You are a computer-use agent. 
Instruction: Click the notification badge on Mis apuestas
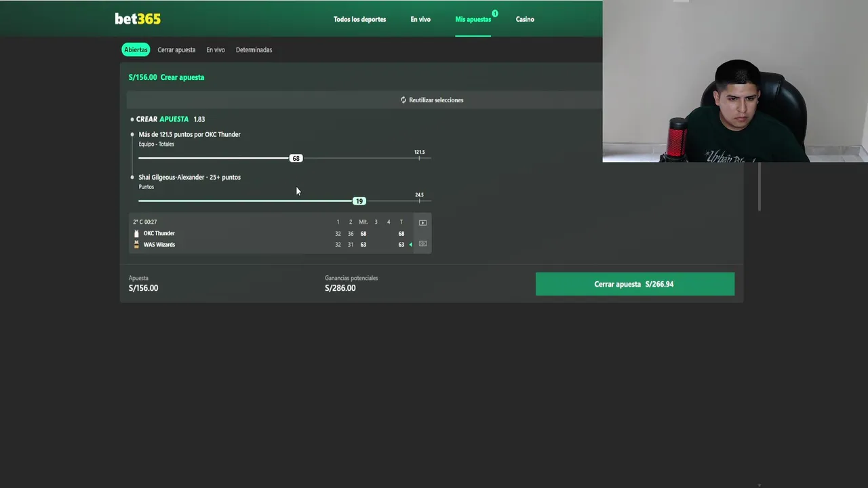pyautogui.click(x=495, y=14)
